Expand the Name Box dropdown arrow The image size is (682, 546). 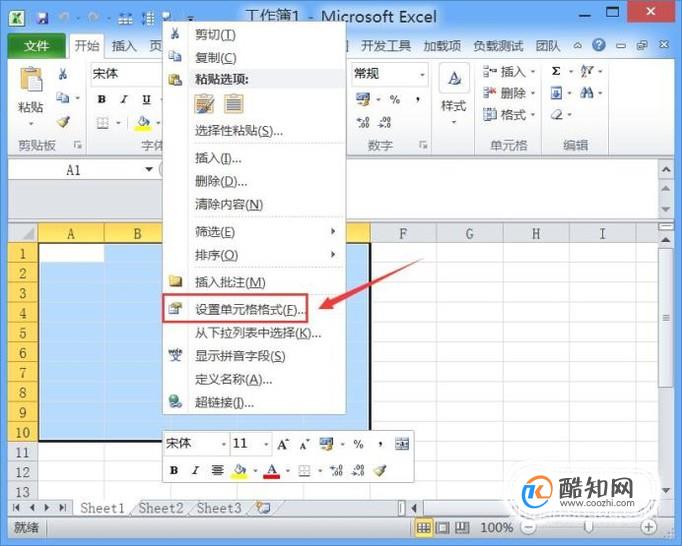tap(149, 169)
